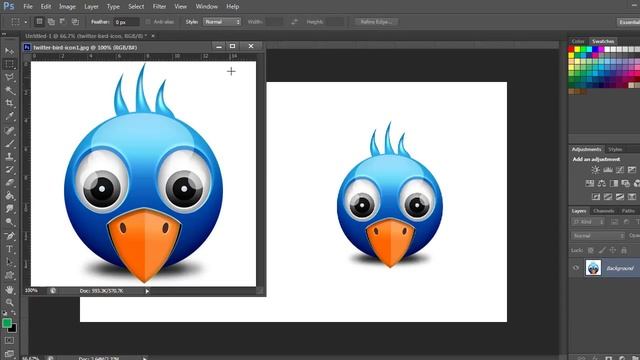Hide the Background layer with eye icon
Screen dimensions: 640x360
tap(576, 268)
